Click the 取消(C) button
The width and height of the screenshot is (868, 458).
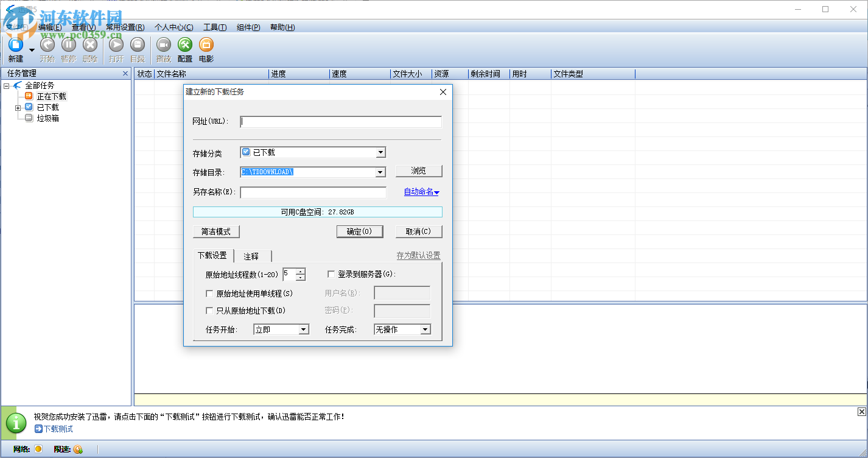pos(419,231)
